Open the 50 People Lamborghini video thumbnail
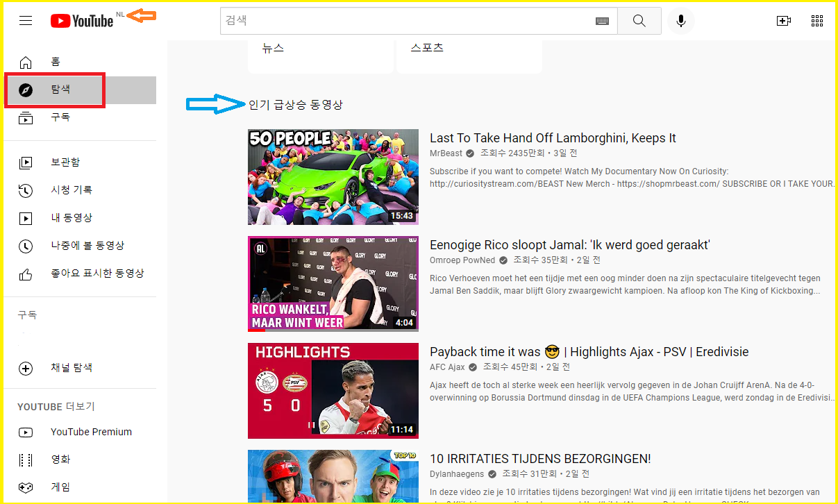Image resolution: width=838 pixels, height=504 pixels. click(333, 177)
